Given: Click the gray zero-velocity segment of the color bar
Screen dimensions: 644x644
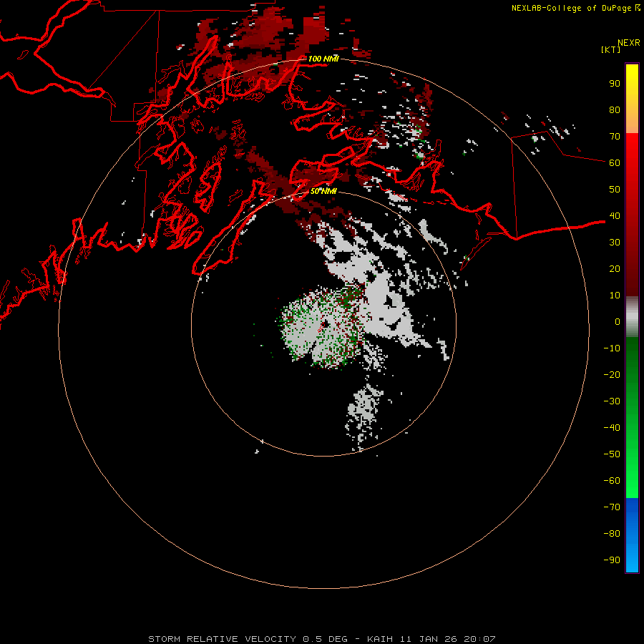Looking at the screenshot, I should click(632, 318).
